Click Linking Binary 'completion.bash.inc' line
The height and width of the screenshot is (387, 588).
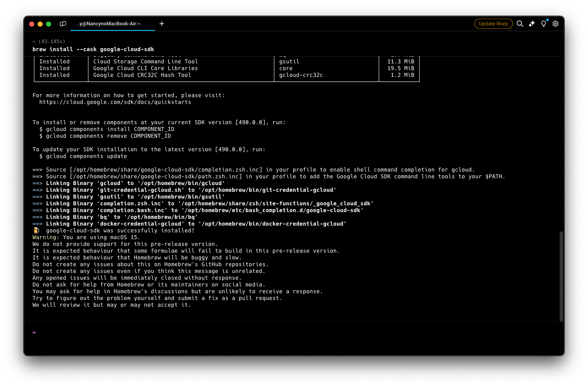coord(198,210)
